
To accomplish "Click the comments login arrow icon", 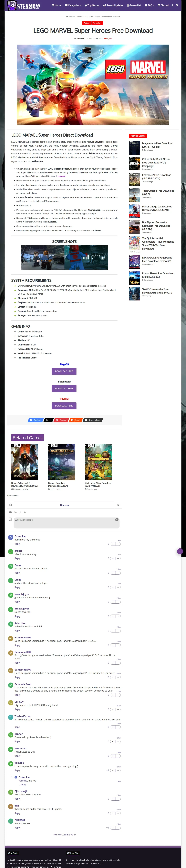I will (10, 505).
